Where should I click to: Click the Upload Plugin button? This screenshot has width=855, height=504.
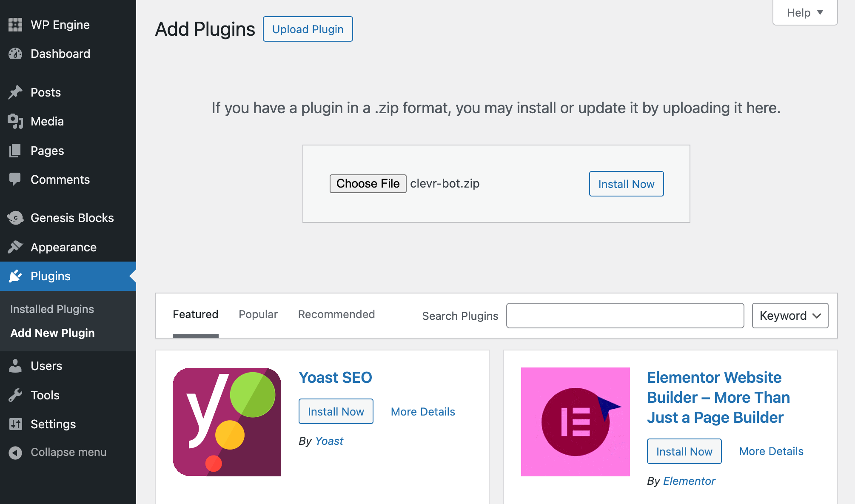(308, 29)
